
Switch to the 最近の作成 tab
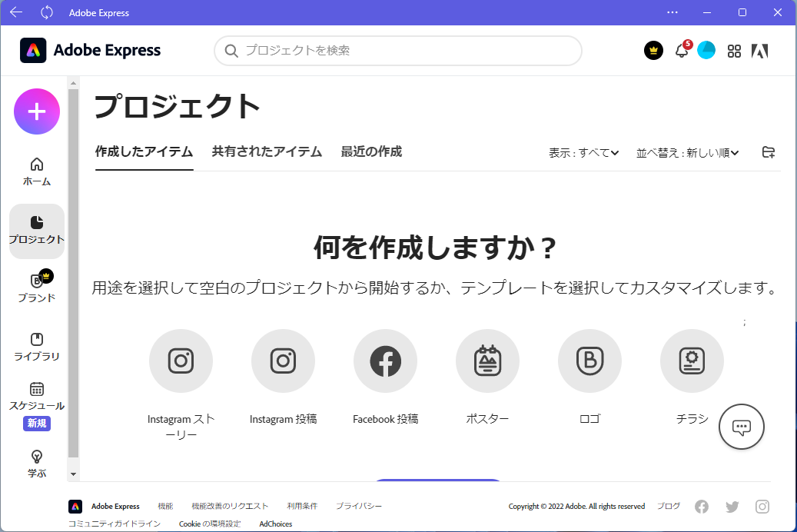371,151
